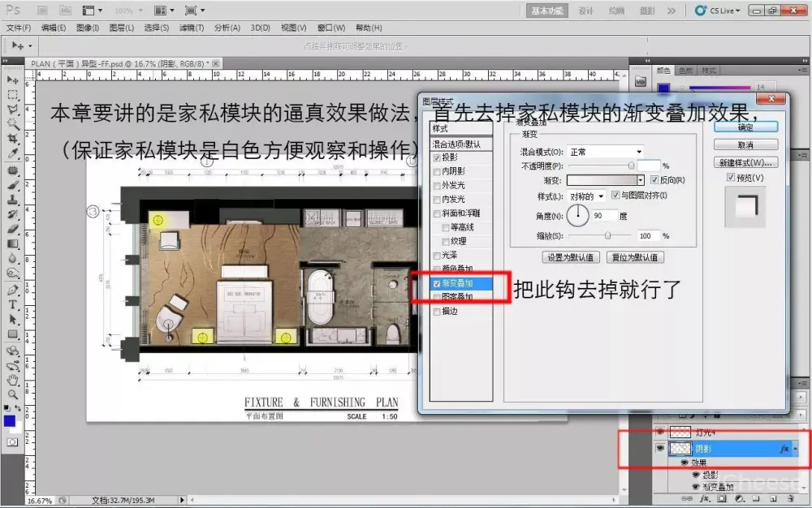The width and height of the screenshot is (812, 508).
Task: Click the delete layer trash icon
Action: (791, 498)
